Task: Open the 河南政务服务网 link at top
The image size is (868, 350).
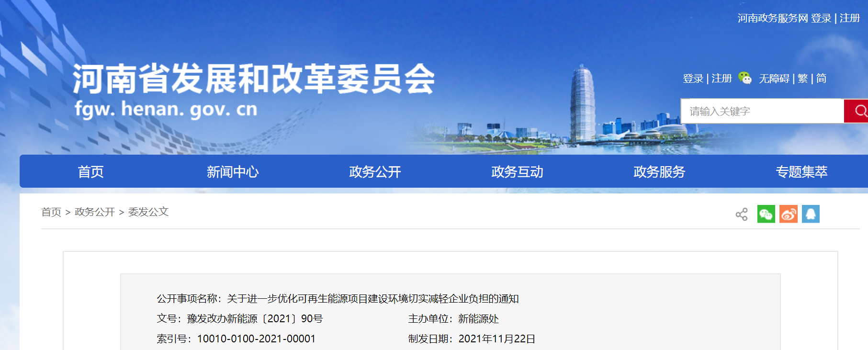Action: [772, 18]
